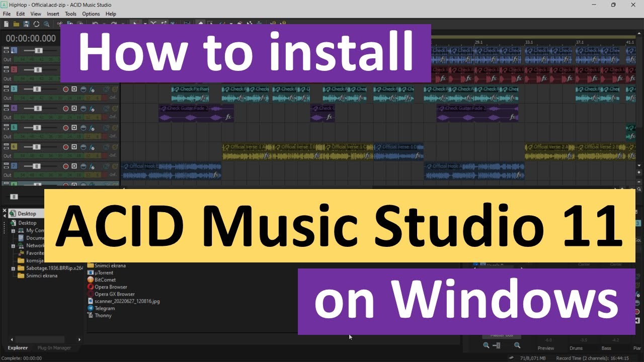Expand My Computer tree node
The image size is (644, 362).
[x=14, y=231]
